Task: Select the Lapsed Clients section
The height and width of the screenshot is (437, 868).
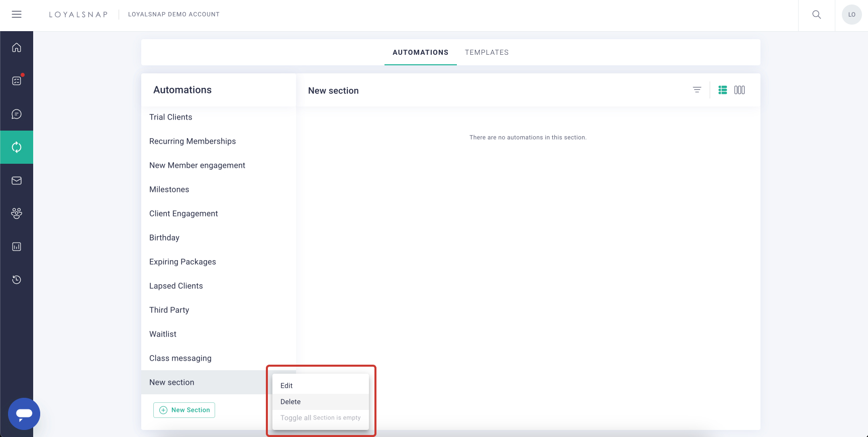Action: 219,286
